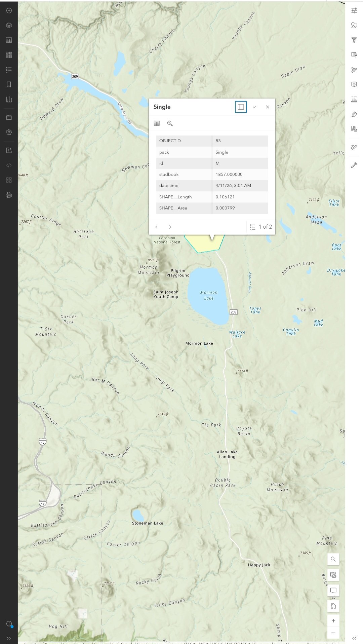The image size is (363, 644).
Task: Open the Layers panel
Action: point(9,26)
